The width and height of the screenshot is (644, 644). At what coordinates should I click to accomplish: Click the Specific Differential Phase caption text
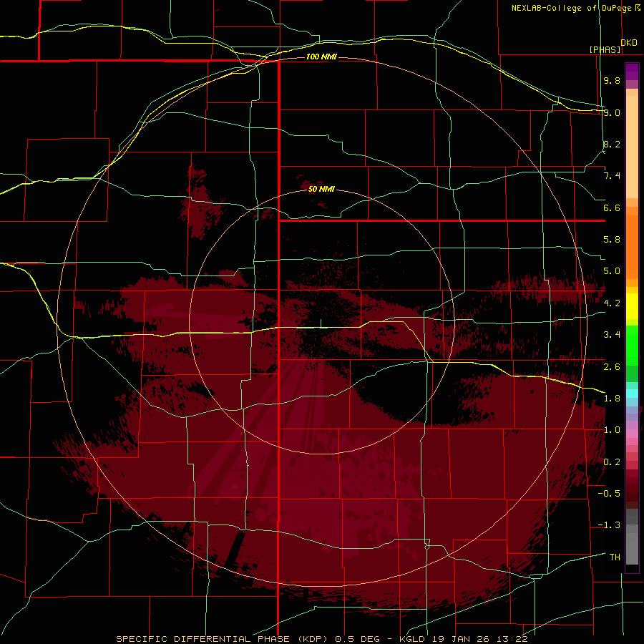(322, 639)
